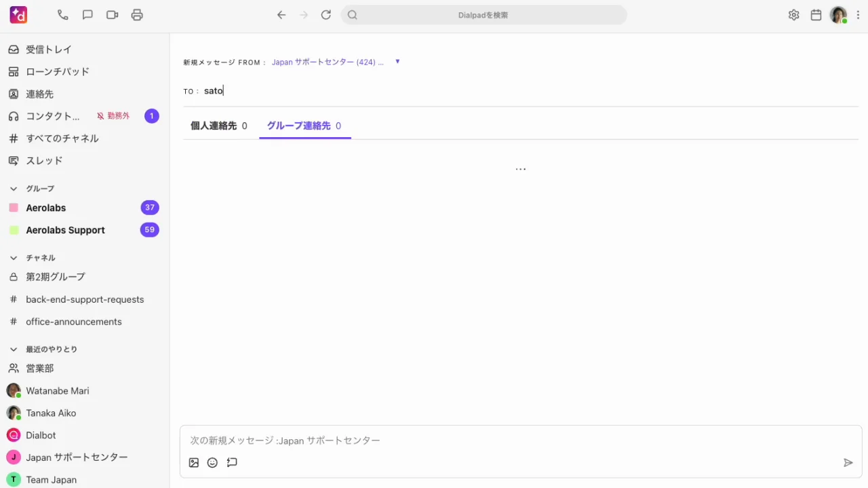Open settings gear icon

pyautogui.click(x=794, y=15)
